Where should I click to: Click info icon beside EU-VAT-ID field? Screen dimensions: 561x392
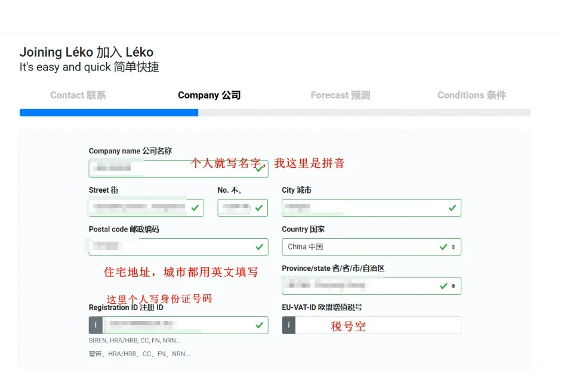tap(288, 325)
